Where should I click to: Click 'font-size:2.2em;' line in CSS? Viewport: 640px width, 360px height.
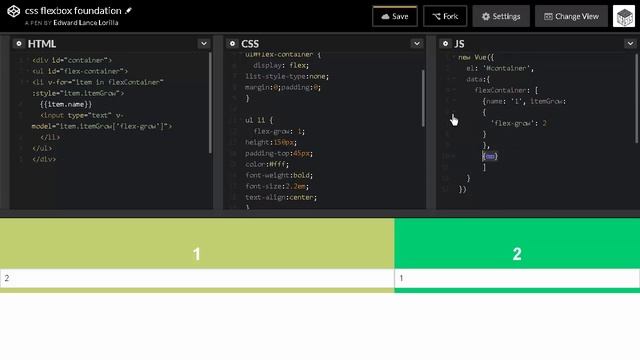coord(277,186)
